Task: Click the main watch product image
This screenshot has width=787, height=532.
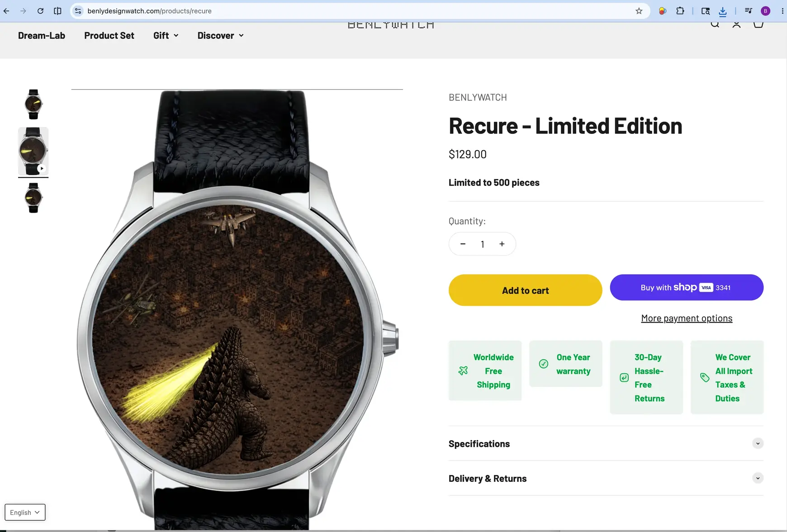Action: click(x=237, y=310)
